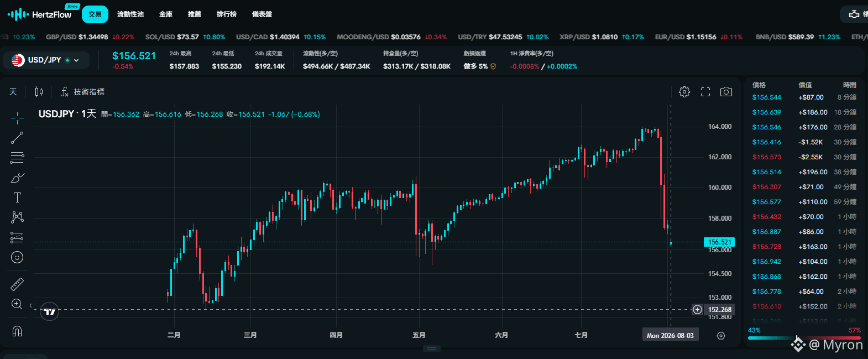The image size is (868, 359).
Task: Click the $156.544 trade row price
Action: click(767, 97)
